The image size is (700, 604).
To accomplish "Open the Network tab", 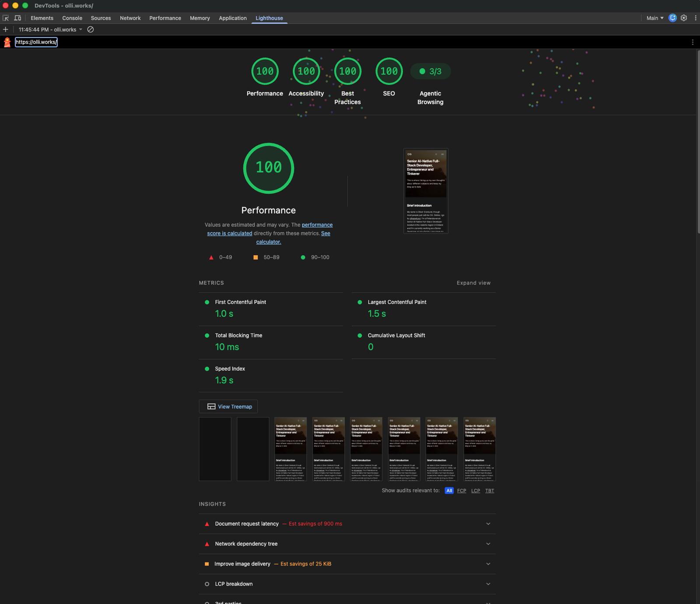I will [x=130, y=18].
